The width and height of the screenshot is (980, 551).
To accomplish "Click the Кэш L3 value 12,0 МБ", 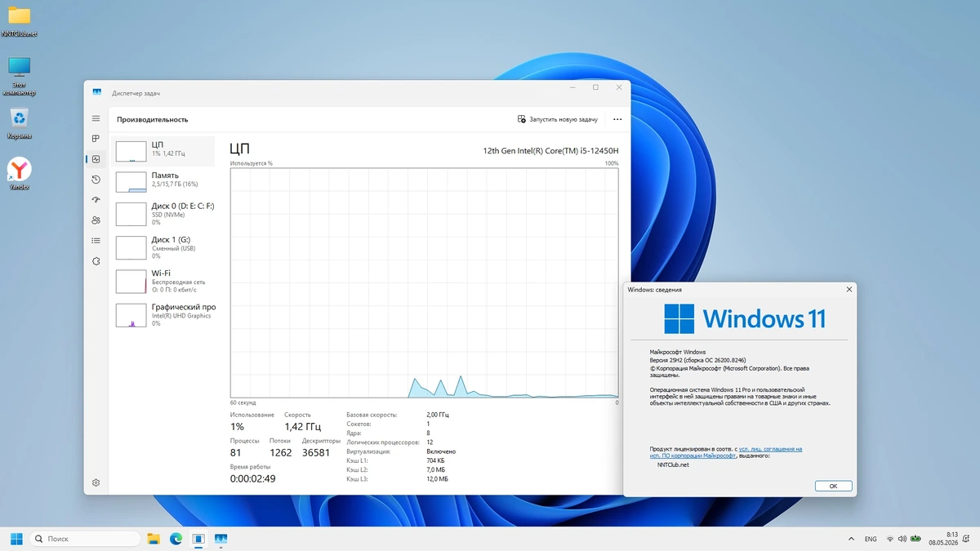I will [437, 479].
